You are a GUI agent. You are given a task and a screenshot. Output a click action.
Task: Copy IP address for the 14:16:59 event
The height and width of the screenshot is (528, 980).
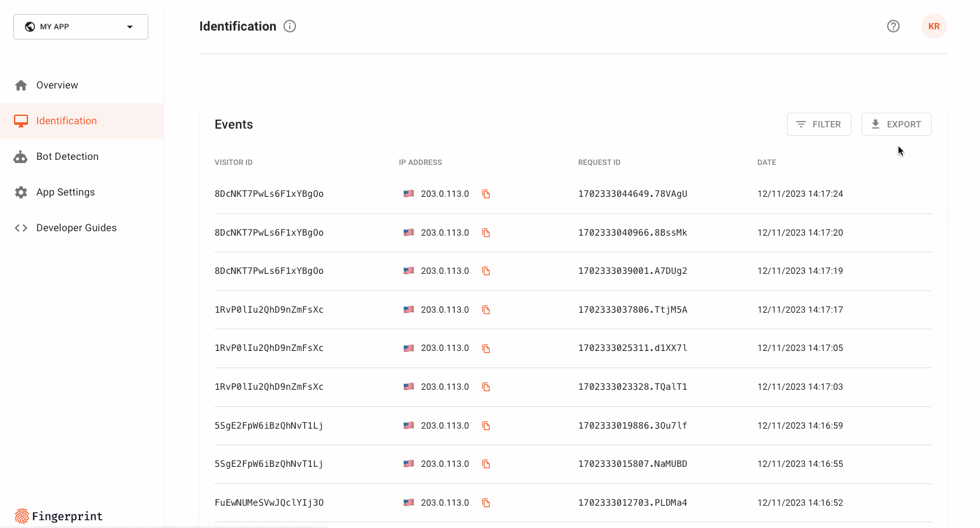[x=486, y=426]
